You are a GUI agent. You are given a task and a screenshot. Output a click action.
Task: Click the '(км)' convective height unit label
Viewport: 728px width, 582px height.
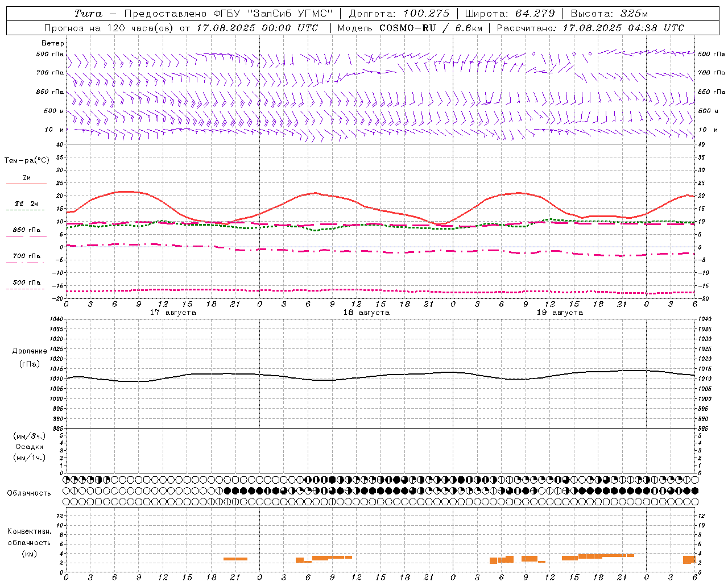click(29, 554)
